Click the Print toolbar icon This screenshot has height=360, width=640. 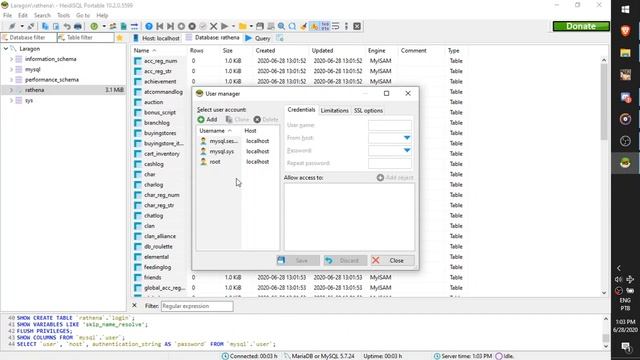[x=78, y=27]
